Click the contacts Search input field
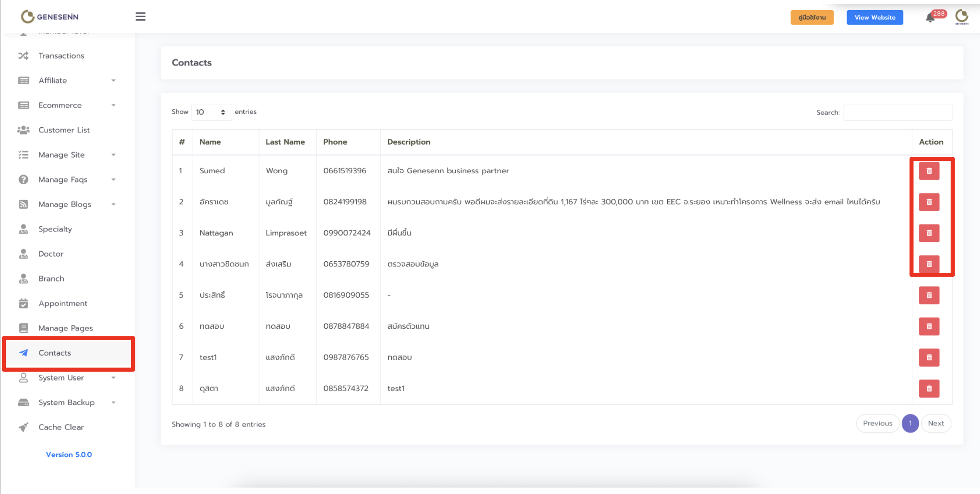The image size is (980, 494). click(897, 112)
